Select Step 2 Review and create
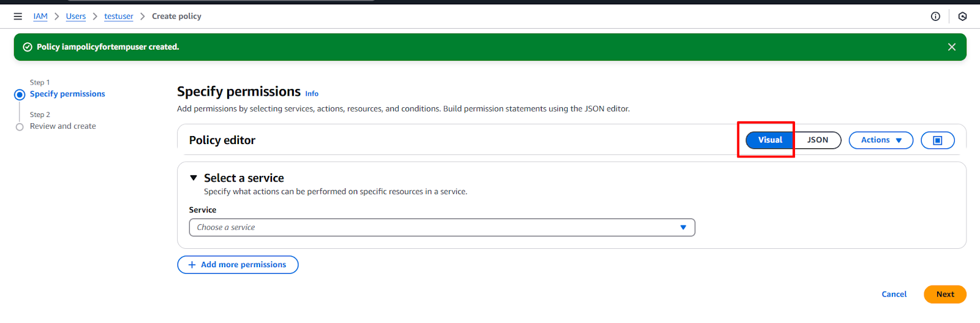This screenshot has width=980, height=323. pyautogui.click(x=63, y=126)
